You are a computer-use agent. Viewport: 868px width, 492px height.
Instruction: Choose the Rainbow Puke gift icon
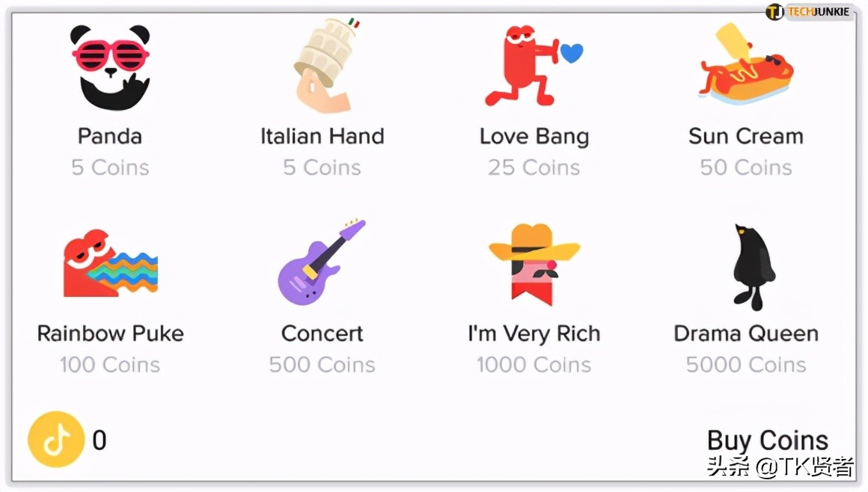click(x=111, y=264)
